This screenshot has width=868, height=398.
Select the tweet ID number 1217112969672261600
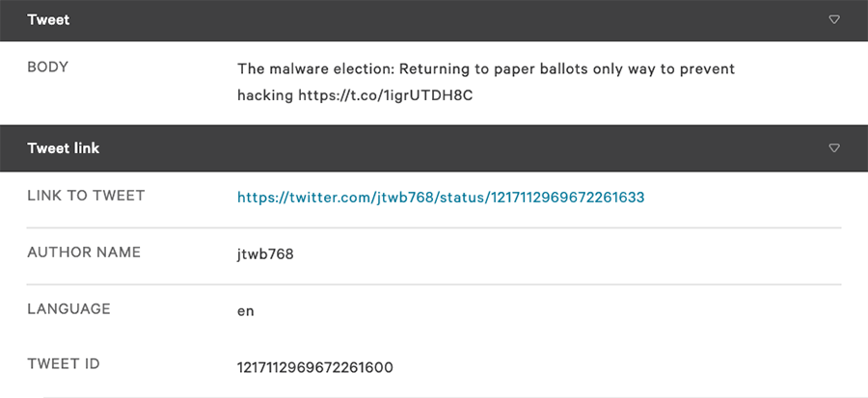tap(315, 367)
